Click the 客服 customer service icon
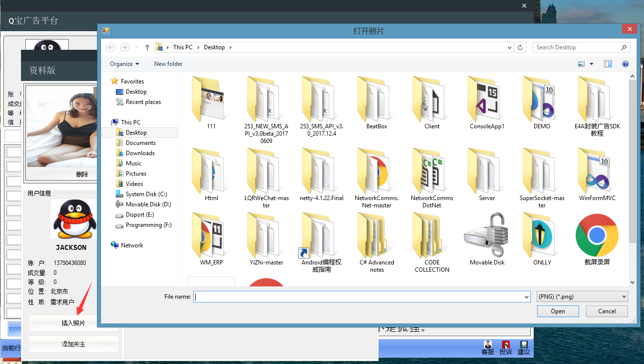The height and width of the screenshot is (364, 644). coord(487,347)
